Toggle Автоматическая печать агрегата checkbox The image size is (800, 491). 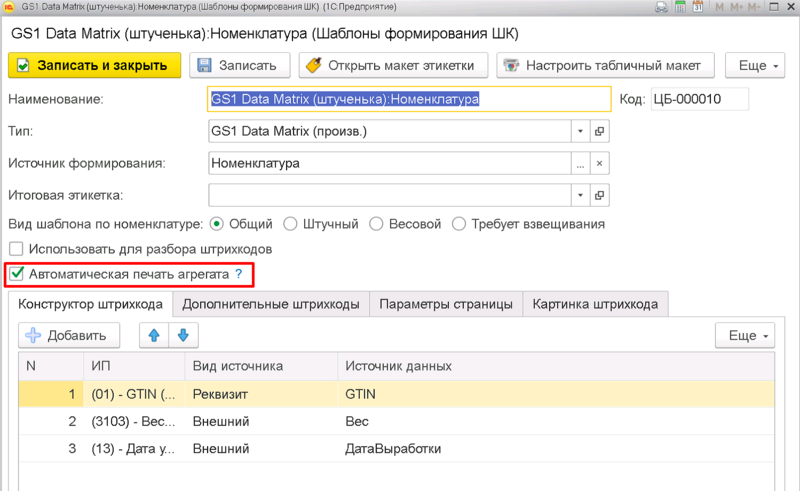click(x=16, y=274)
